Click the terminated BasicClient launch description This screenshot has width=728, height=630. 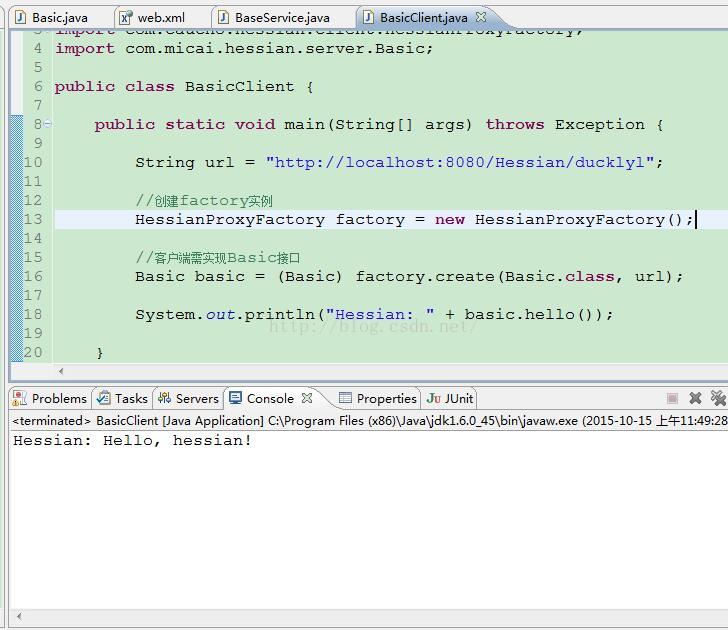370,421
